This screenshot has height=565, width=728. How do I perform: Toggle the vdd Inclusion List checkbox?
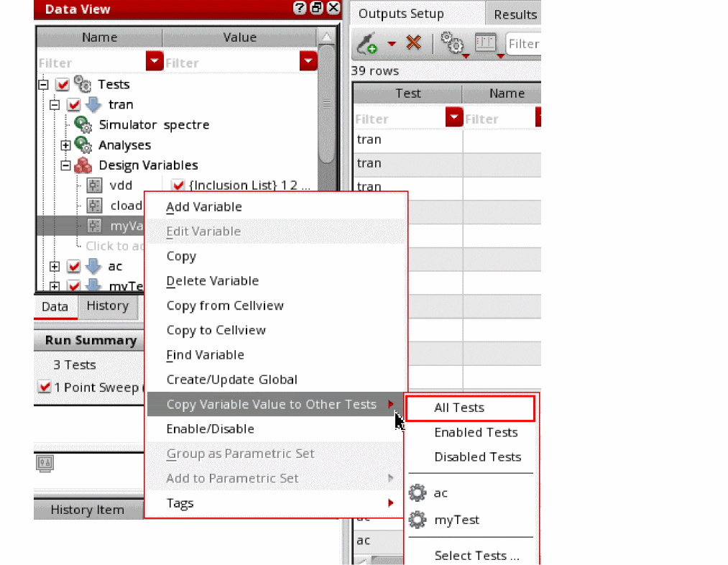pyautogui.click(x=178, y=185)
